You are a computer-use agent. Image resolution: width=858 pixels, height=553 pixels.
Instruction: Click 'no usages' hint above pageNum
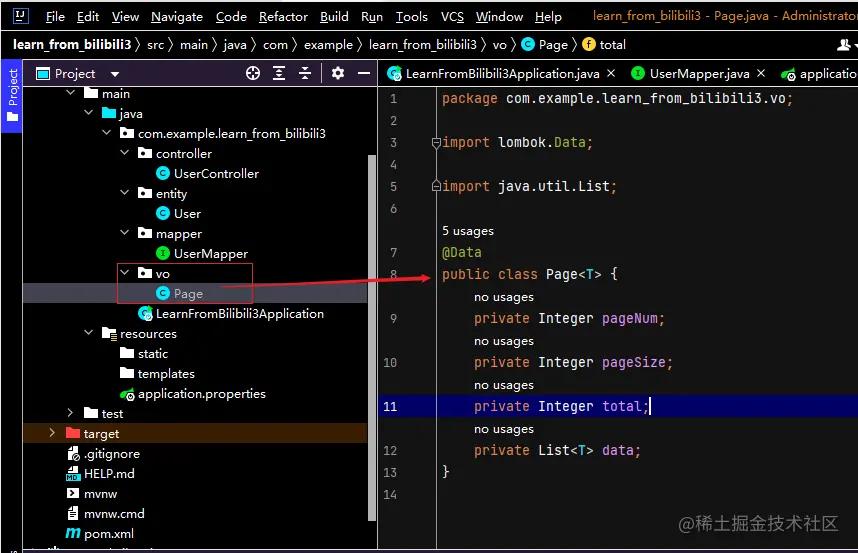click(x=504, y=297)
